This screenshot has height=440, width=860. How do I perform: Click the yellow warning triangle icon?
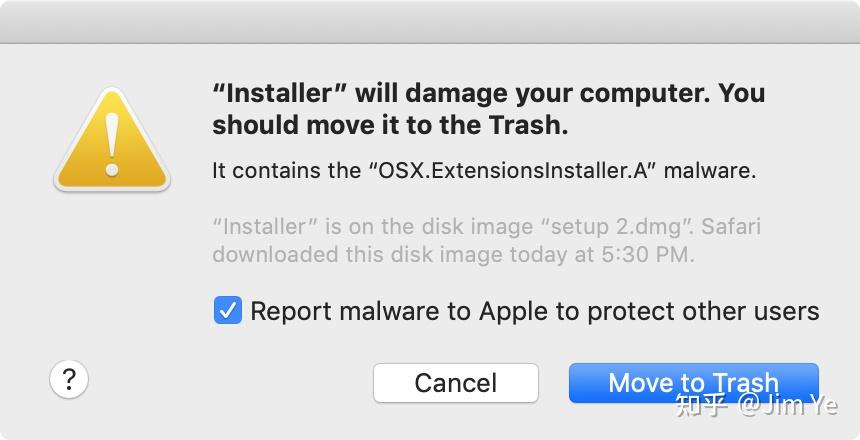click(x=112, y=139)
